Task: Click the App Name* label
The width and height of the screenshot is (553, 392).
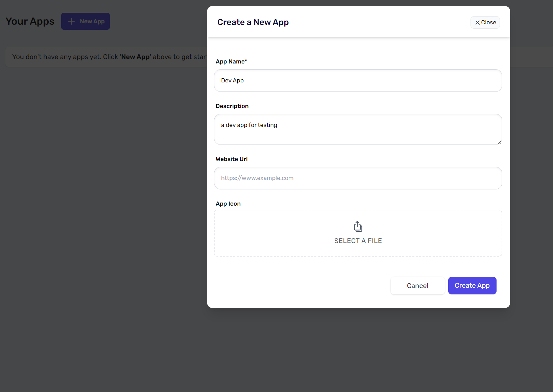Action: point(231,61)
